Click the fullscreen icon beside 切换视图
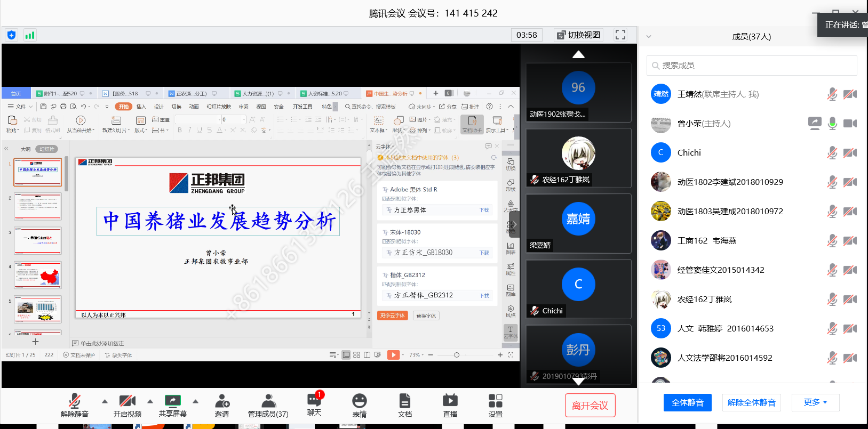Screen dimensions: 868x429 click(x=620, y=35)
